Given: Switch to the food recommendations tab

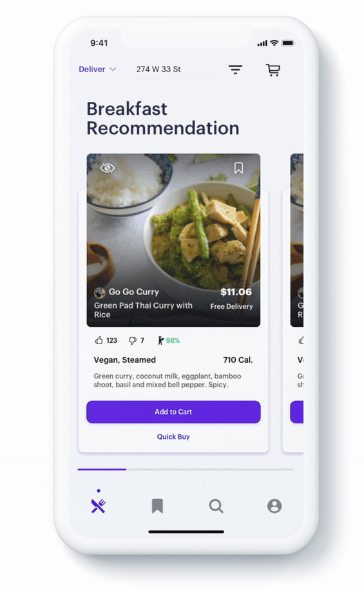Looking at the screenshot, I should (99, 506).
